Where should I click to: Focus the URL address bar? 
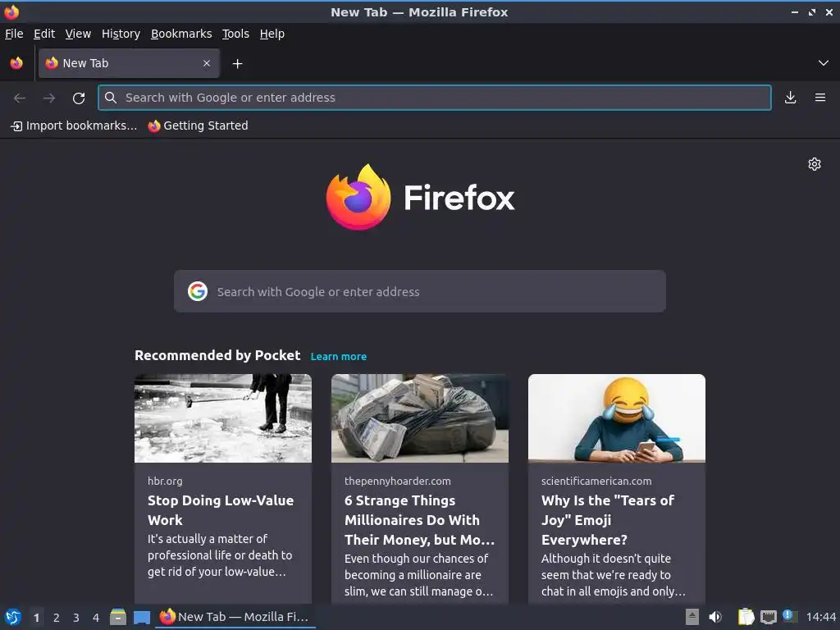pos(435,98)
